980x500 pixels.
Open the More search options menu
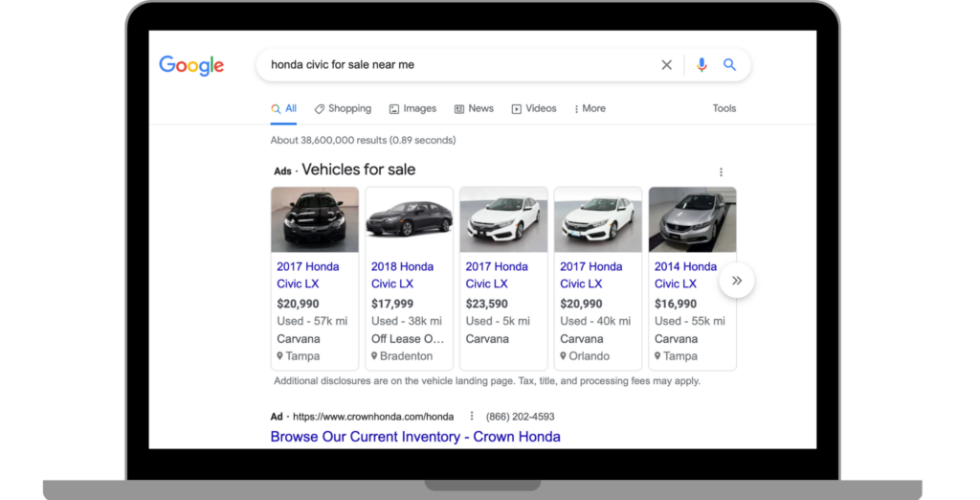tap(590, 109)
